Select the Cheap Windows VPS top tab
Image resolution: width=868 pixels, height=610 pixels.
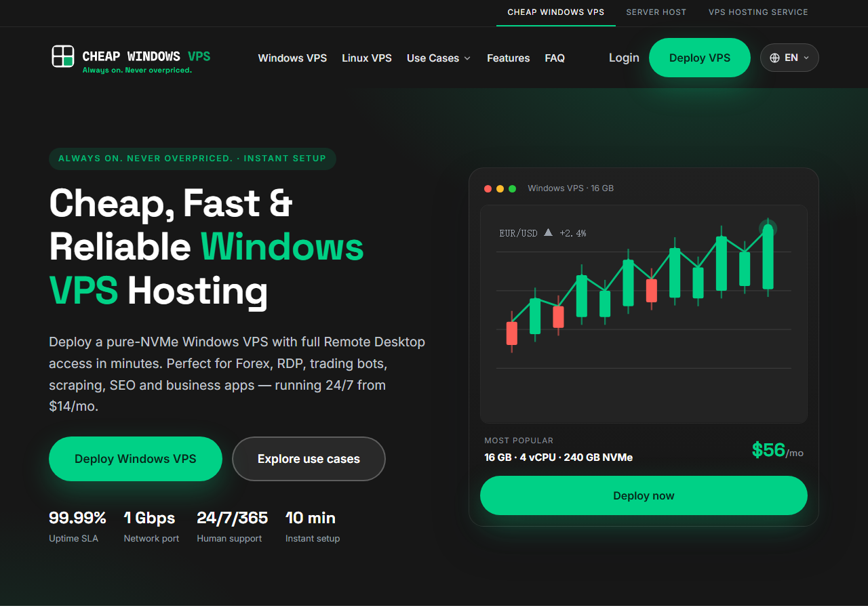point(556,12)
